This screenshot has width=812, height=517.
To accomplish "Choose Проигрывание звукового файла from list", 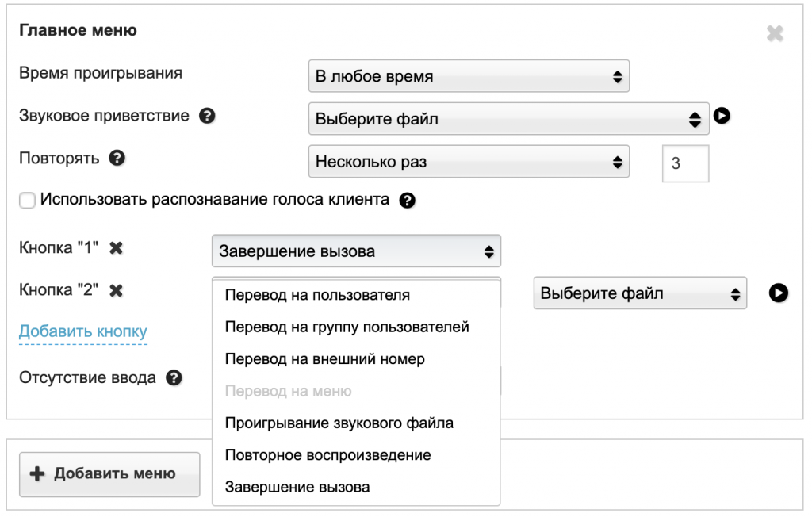I will 339,423.
